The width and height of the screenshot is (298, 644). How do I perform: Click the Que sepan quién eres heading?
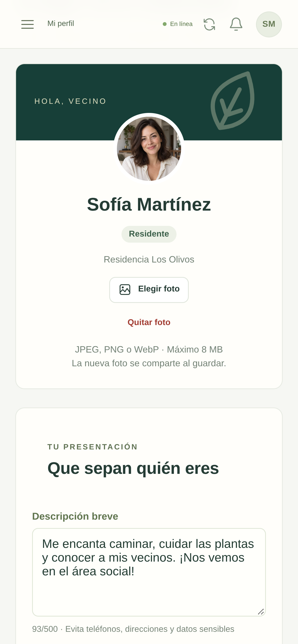pyautogui.click(x=133, y=468)
